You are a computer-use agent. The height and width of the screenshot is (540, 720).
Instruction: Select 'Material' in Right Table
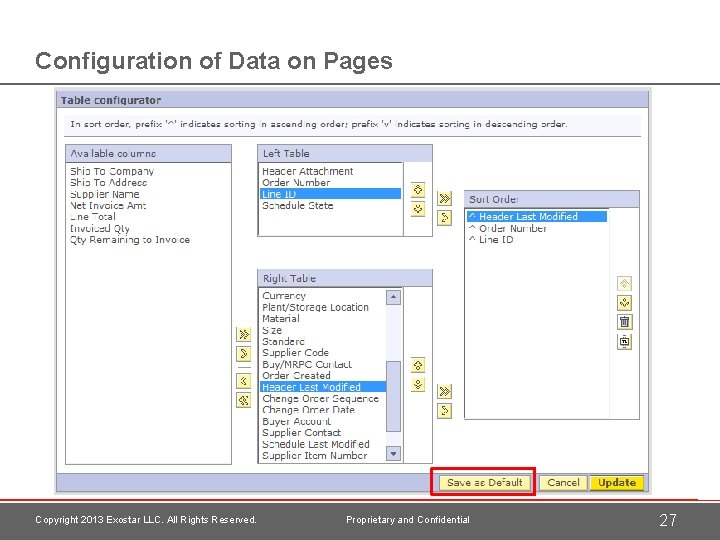(281, 319)
